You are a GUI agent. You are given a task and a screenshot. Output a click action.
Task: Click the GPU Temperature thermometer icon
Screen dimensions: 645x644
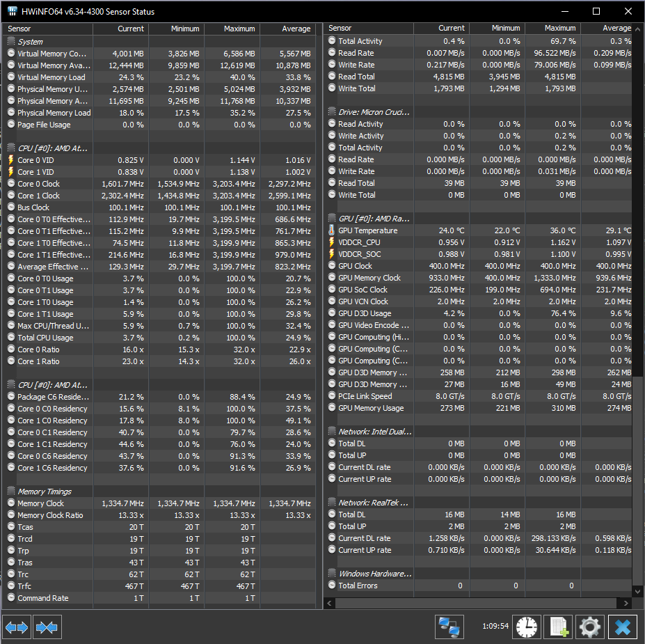tap(332, 230)
